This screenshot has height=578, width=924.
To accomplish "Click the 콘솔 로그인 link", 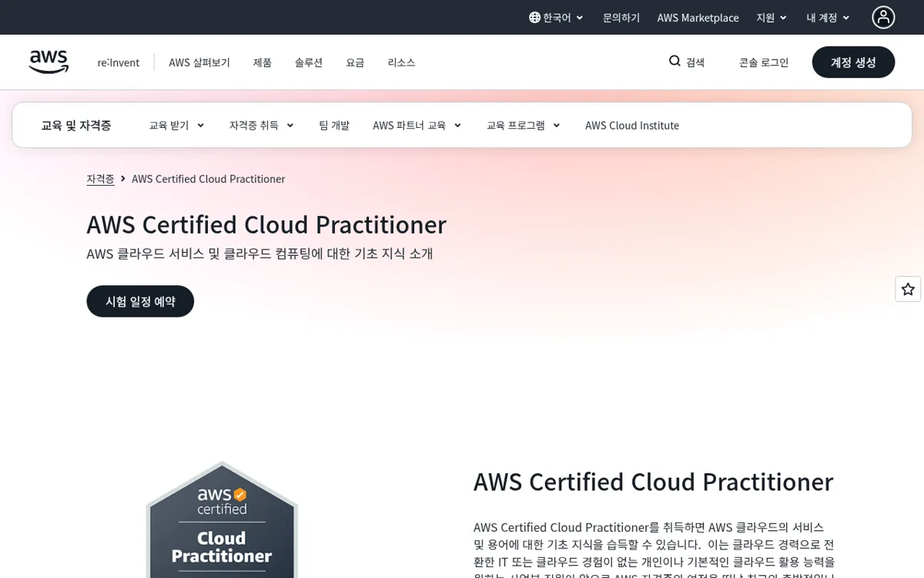I will [764, 62].
